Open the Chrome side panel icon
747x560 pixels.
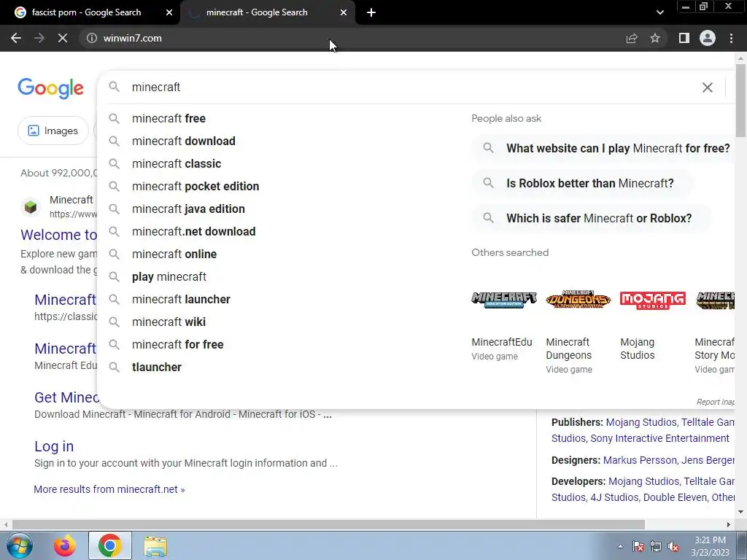point(684,38)
